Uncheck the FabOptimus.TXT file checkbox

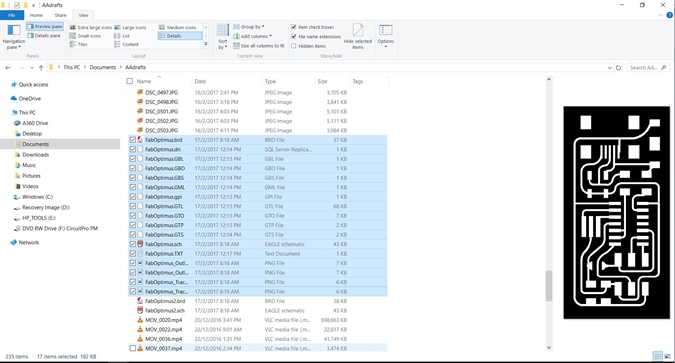(x=133, y=254)
